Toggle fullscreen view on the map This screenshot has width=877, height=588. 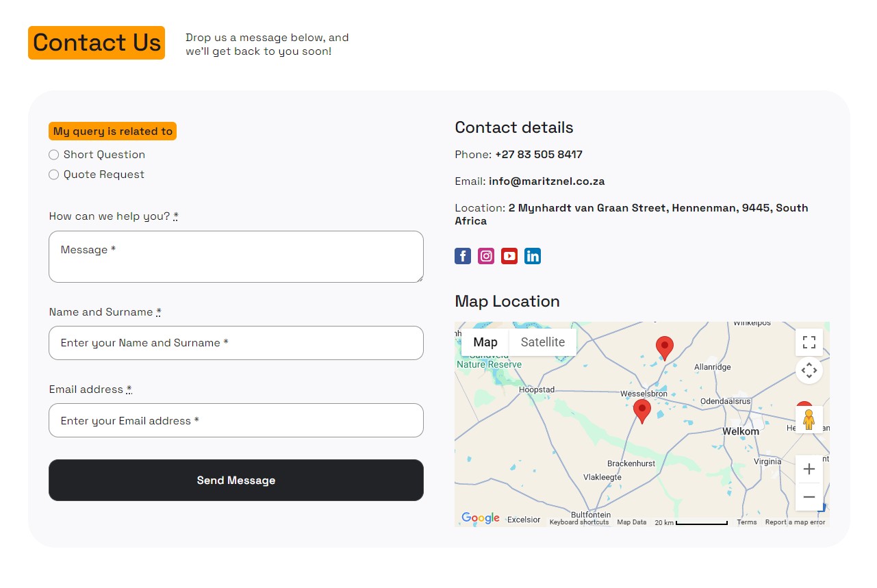point(809,342)
